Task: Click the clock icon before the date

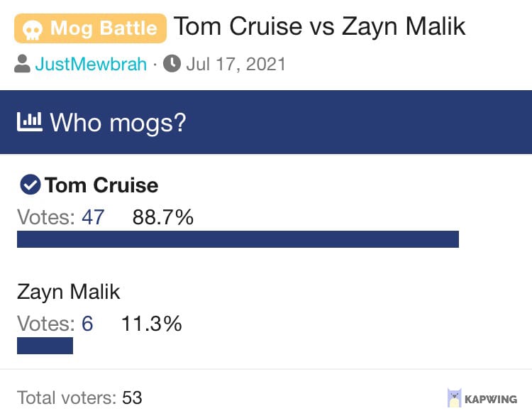Action: (172, 63)
